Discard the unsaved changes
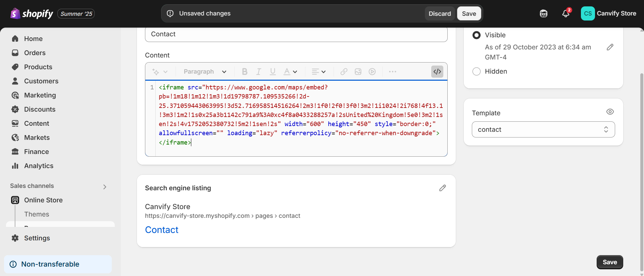This screenshot has height=276, width=644. point(439,14)
